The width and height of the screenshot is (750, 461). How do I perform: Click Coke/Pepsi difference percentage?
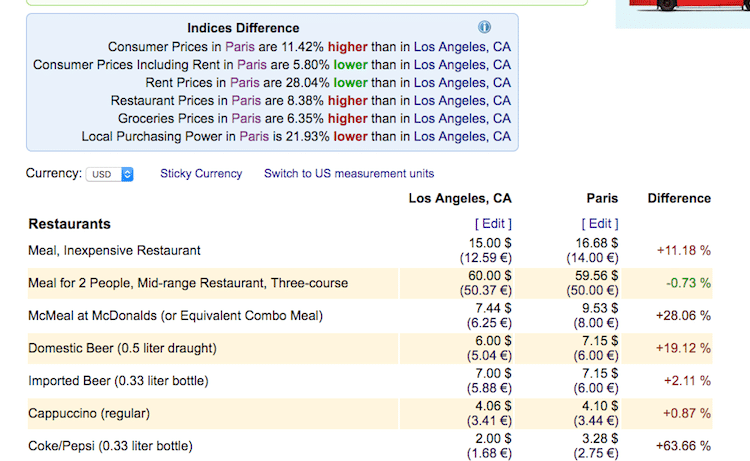pos(683,446)
